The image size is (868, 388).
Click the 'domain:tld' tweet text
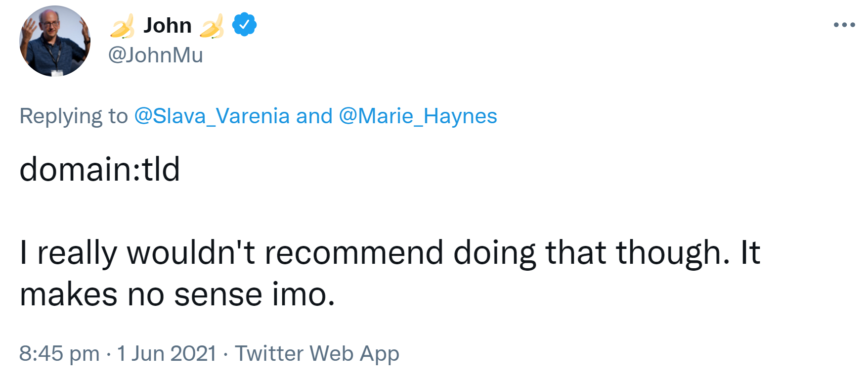click(99, 170)
